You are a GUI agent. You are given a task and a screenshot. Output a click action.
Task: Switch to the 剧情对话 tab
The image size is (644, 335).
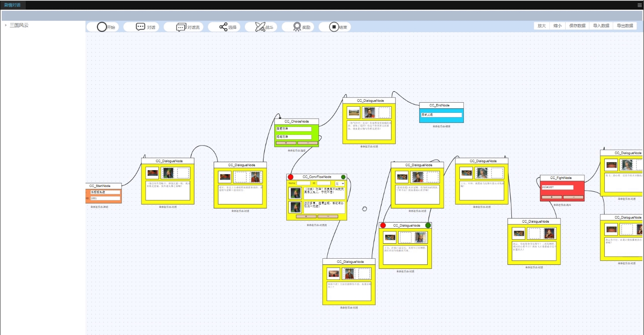click(x=13, y=5)
